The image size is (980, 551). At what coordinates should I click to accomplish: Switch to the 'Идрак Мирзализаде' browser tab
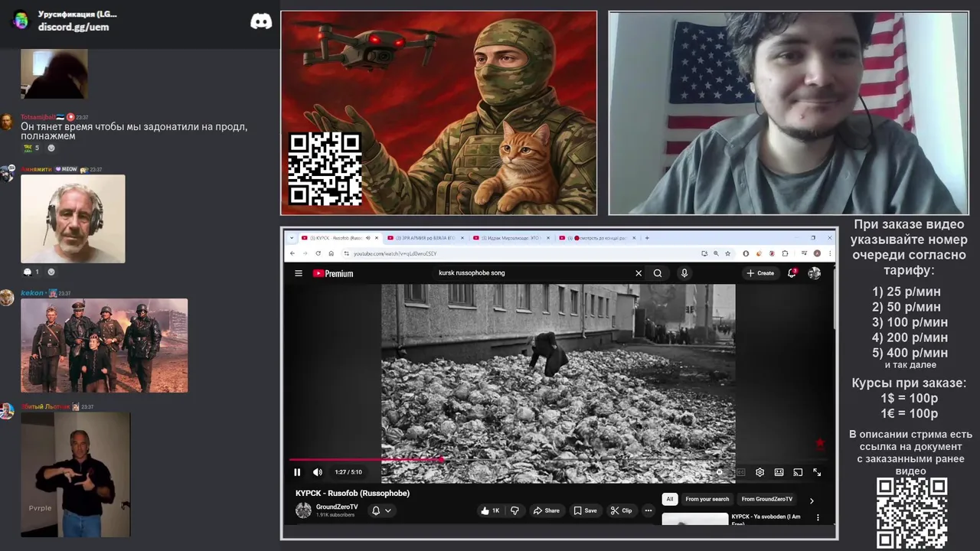coord(512,238)
